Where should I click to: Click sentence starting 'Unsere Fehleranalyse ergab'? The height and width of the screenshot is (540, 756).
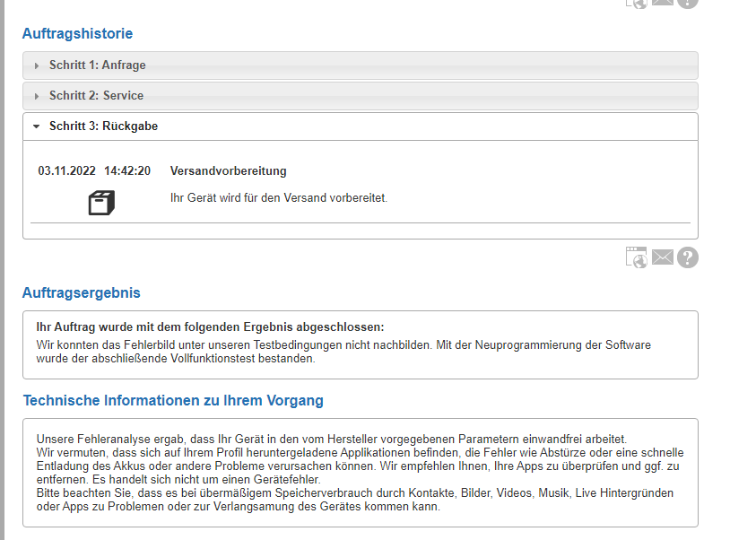click(x=331, y=439)
